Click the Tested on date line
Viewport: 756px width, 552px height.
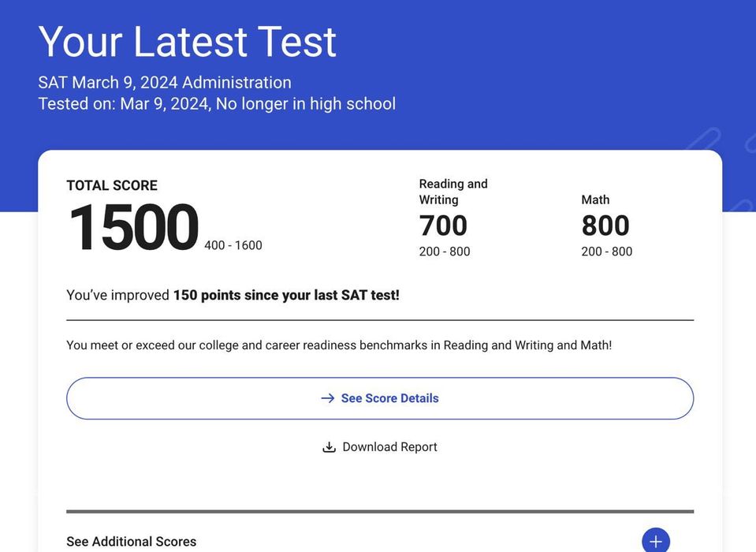pos(217,103)
